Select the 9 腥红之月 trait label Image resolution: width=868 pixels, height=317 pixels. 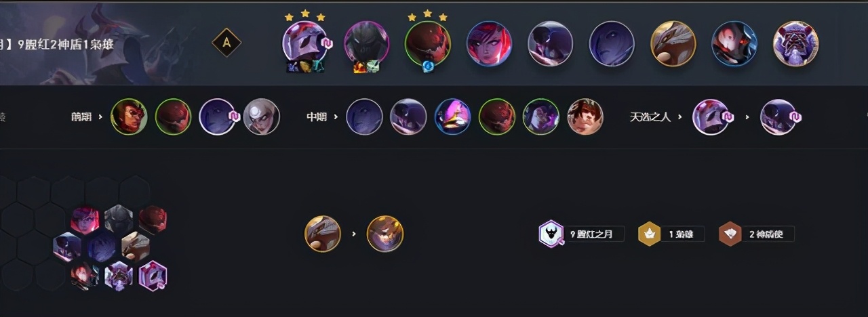(591, 234)
